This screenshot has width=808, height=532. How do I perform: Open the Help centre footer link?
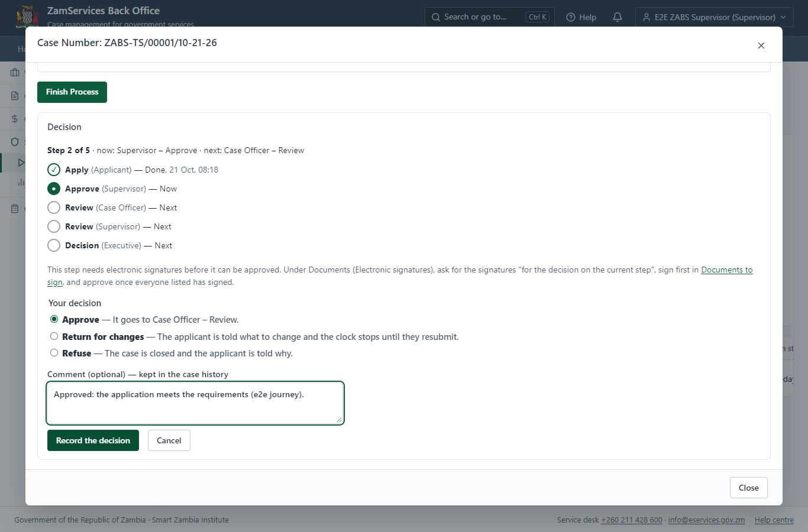click(x=774, y=520)
